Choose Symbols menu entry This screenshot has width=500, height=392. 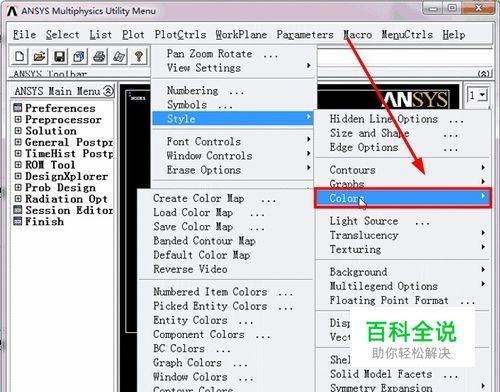coord(232,105)
